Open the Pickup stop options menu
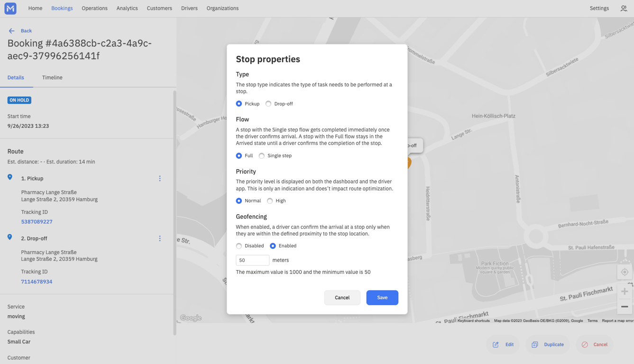 pyautogui.click(x=160, y=179)
